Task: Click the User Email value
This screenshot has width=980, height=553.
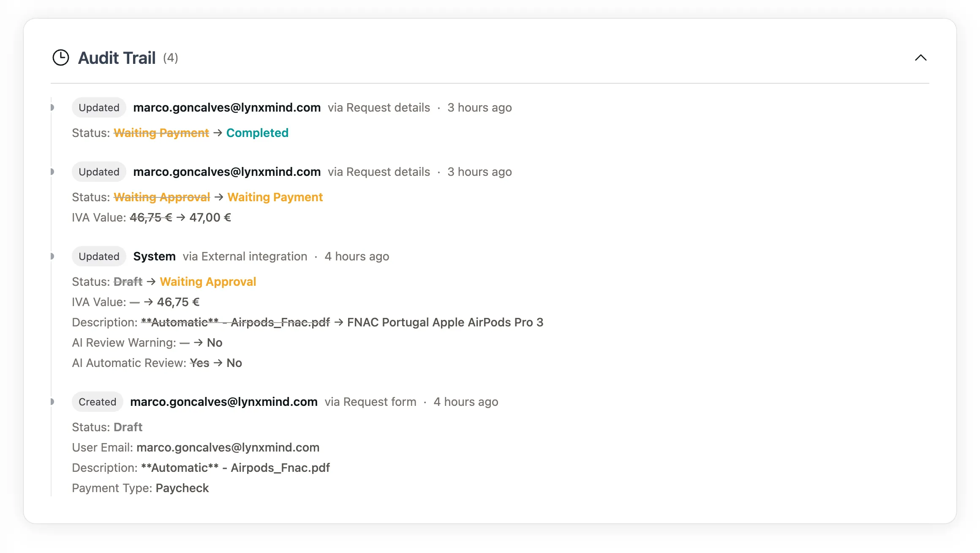Action: point(228,448)
